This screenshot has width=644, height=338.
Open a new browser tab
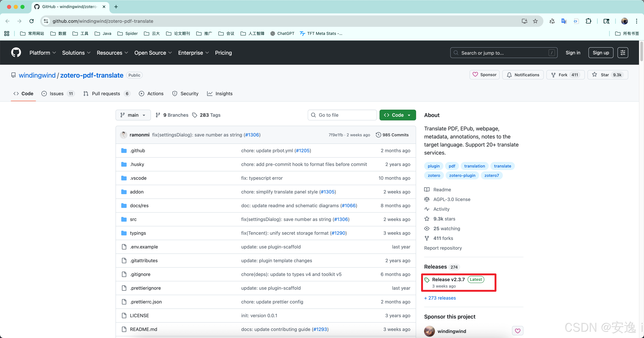(116, 7)
